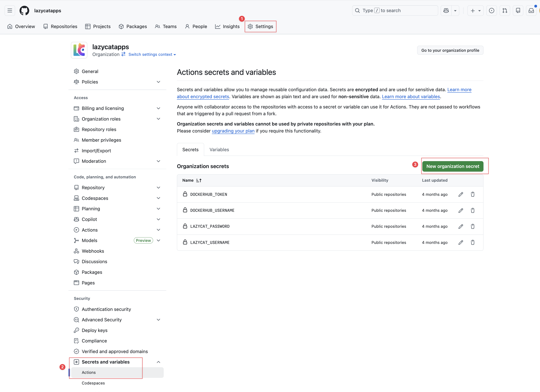Collapse Secrets and variables chevron
This screenshot has height=392, width=540.
[158, 362]
